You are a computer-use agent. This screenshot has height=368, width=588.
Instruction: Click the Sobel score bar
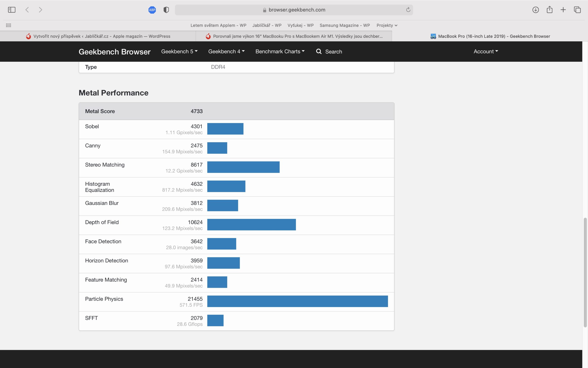[225, 129]
